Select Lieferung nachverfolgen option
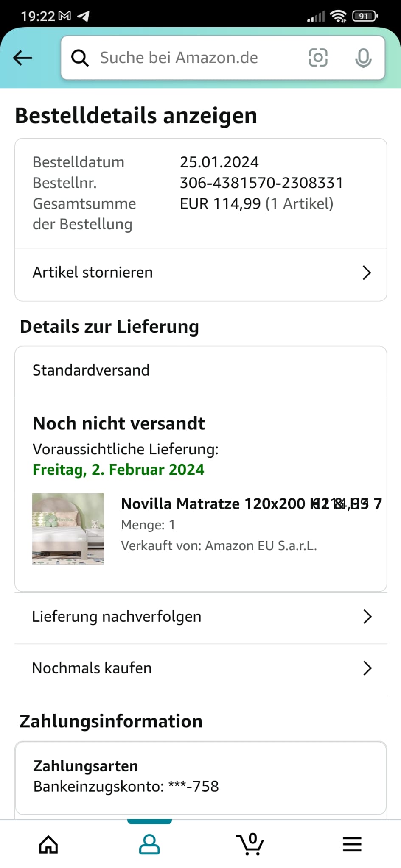Viewport: 401px width, 868px height. pyautogui.click(x=117, y=617)
